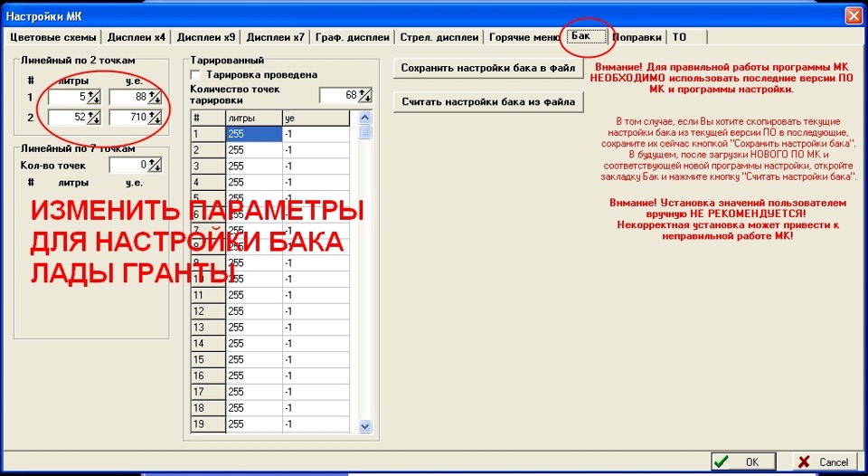Click the литры cell in row 4
This screenshot has height=476, width=868.
pos(254,182)
